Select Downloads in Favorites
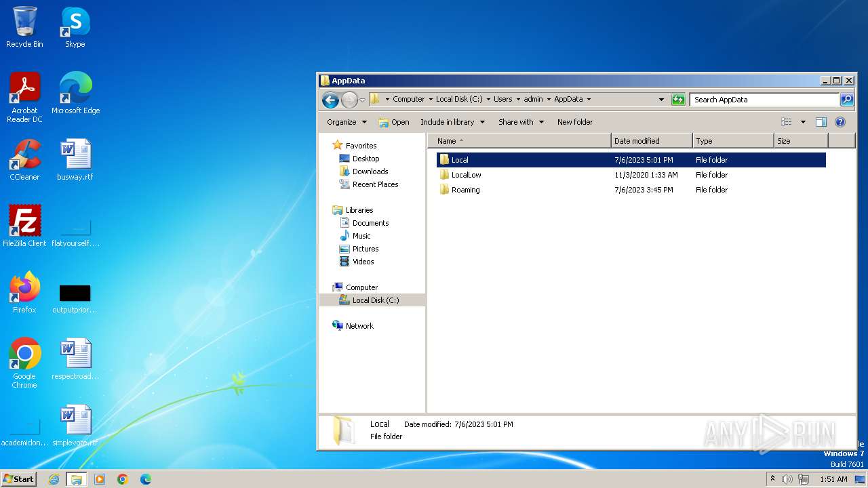The width and height of the screenshot is (868, 488). click(x=370, y=171)
